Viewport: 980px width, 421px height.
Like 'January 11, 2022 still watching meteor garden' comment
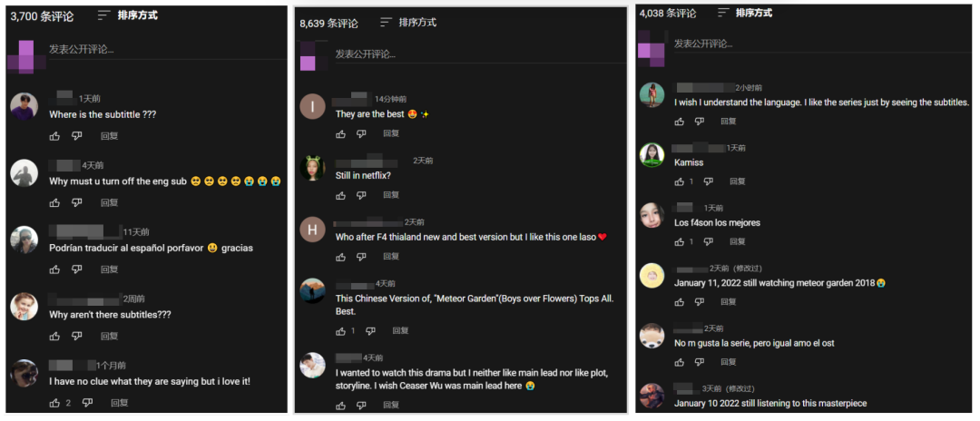coord(680,302)
